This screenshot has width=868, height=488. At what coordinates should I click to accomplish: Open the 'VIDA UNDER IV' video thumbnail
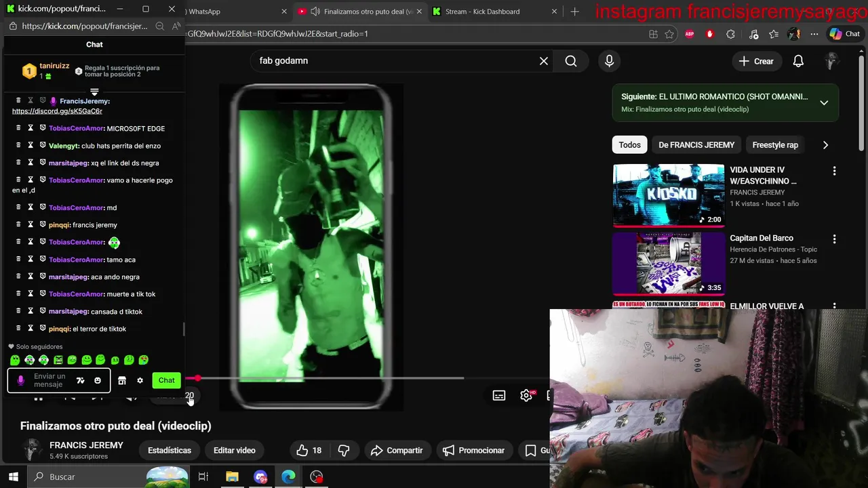point(669,195)
